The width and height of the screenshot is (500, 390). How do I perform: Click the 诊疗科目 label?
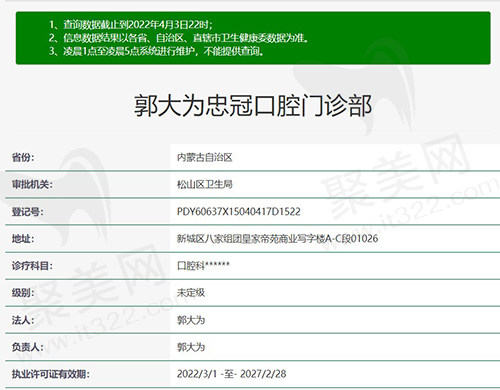[32, 266]
